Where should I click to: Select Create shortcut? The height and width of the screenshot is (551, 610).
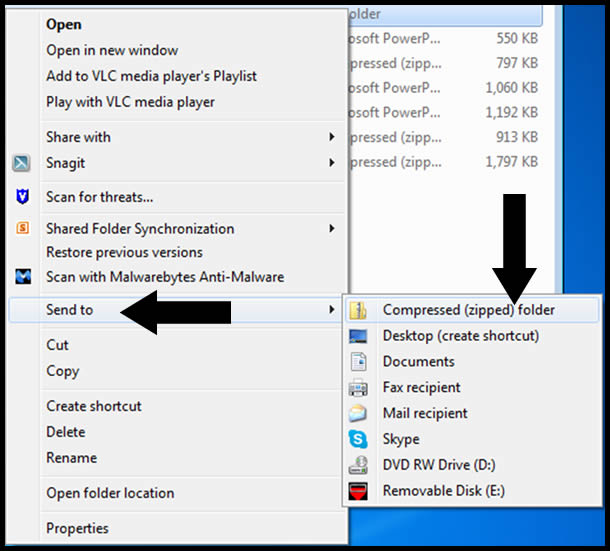[x=94, y=406]
